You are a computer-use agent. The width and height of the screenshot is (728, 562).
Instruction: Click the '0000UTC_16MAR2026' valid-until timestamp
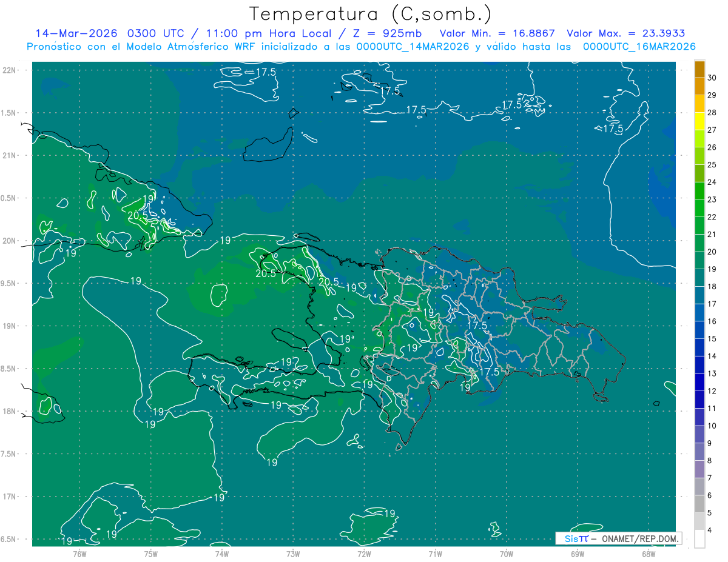click(639, 47)
